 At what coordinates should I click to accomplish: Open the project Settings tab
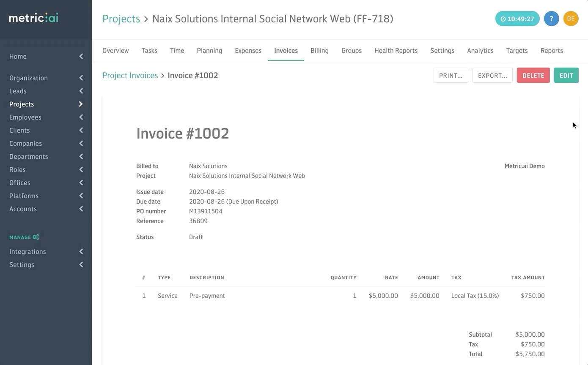[x=442, y=50]
